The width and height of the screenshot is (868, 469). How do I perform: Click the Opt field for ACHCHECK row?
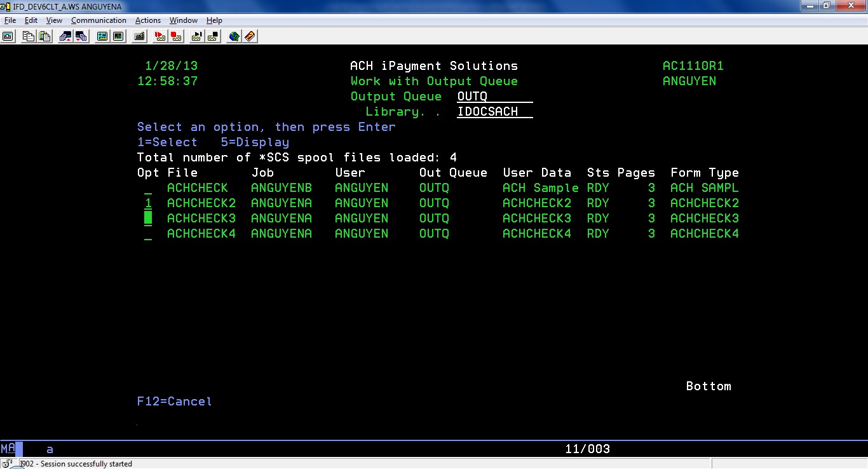tap(148, 188)
